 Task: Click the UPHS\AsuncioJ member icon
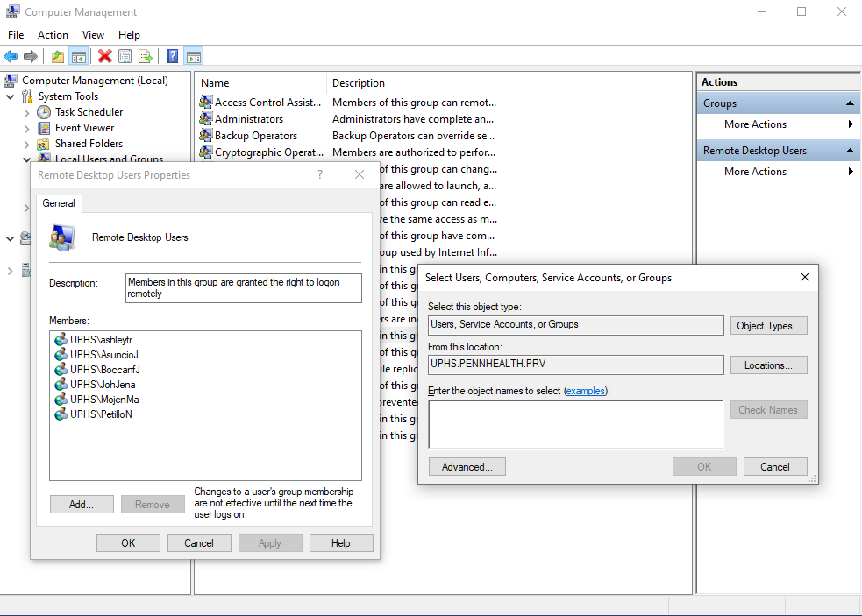(61, 354)
